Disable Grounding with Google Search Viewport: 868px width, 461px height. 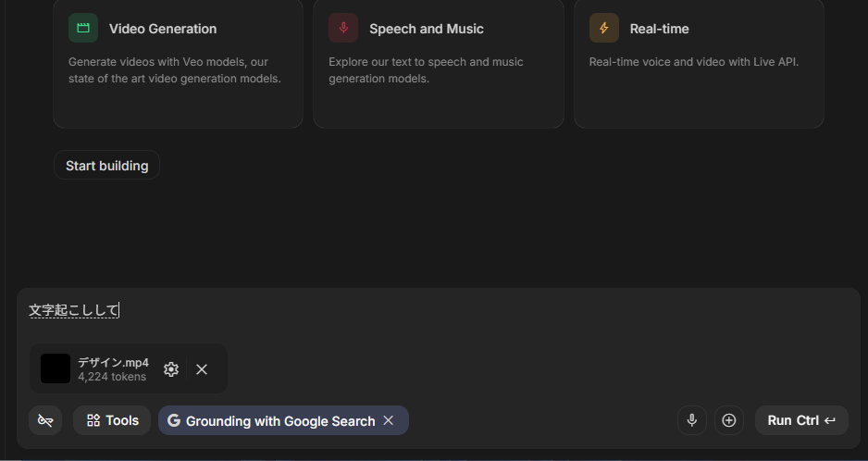coord(389,420)
